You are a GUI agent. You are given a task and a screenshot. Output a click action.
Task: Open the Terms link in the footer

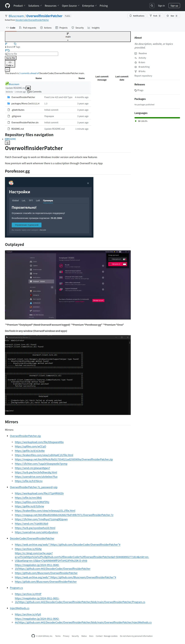point(58,636)
